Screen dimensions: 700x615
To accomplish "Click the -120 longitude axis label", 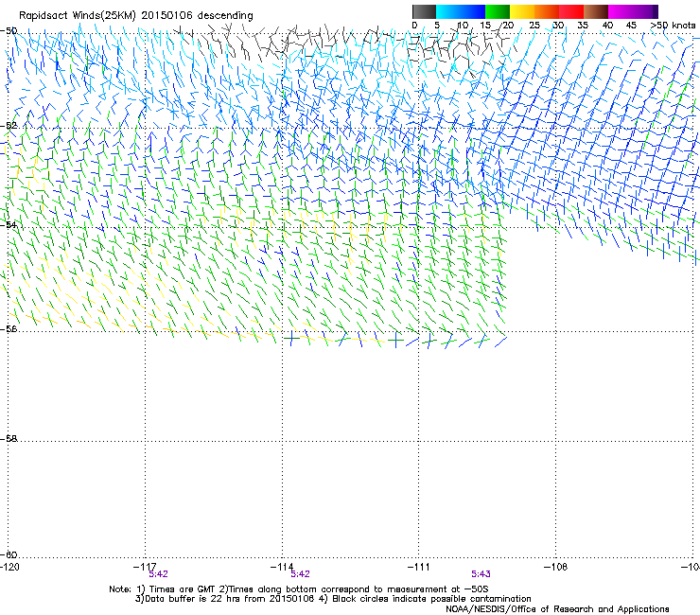I will tap(9, 567).
